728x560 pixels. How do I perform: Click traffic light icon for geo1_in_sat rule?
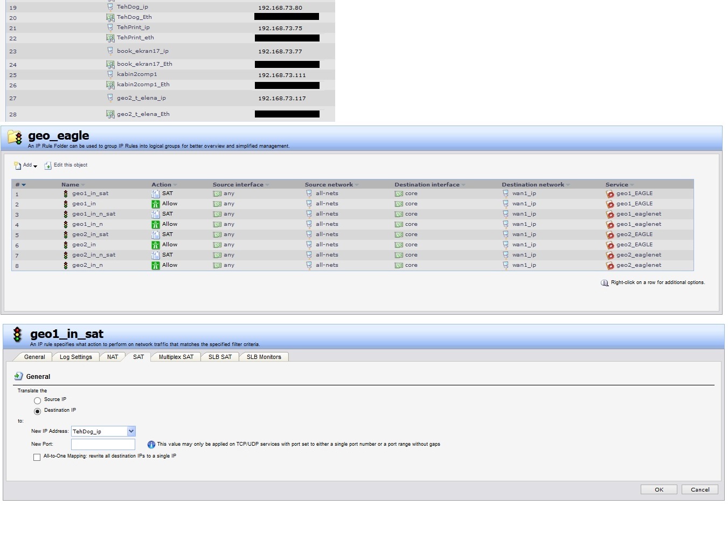(x=66, y=193)
